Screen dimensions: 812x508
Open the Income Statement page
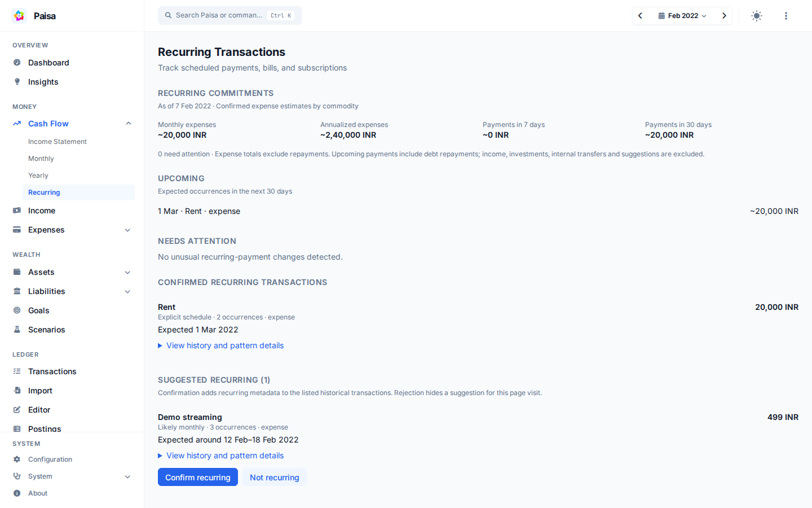(58, 142)
